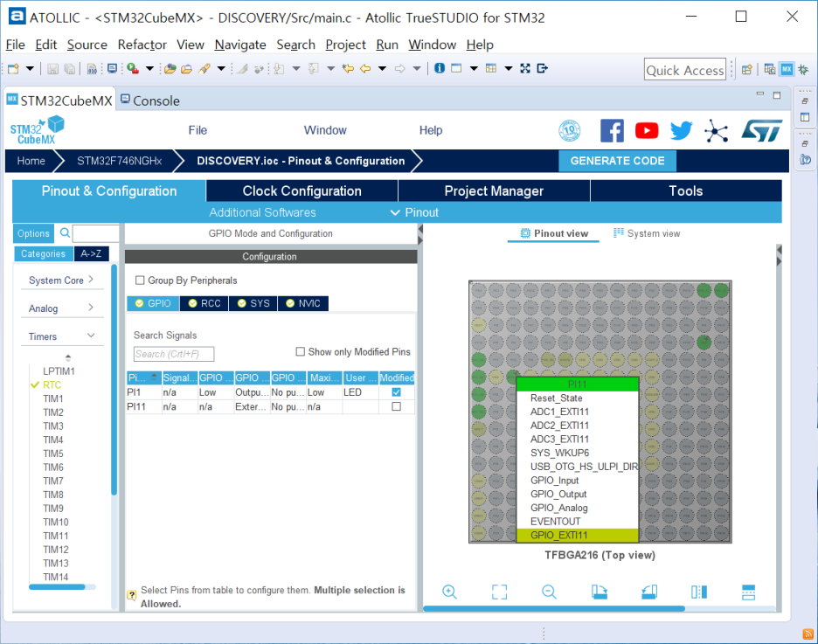Open Additional Softwares
The image size is (818, 644).
click(262, 212)
